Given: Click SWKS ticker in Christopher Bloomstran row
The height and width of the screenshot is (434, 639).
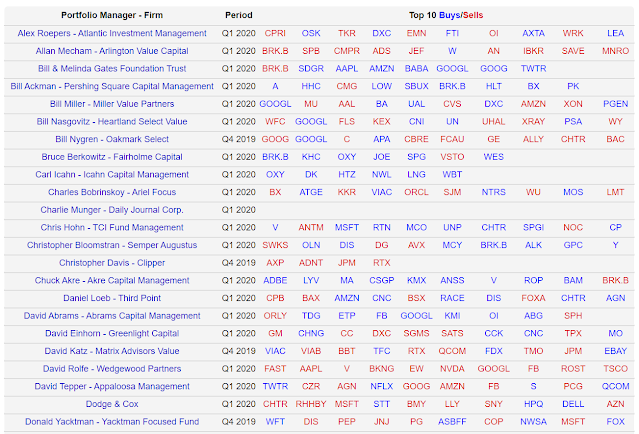Looking at the screenshot, I should tap(275, 245).
